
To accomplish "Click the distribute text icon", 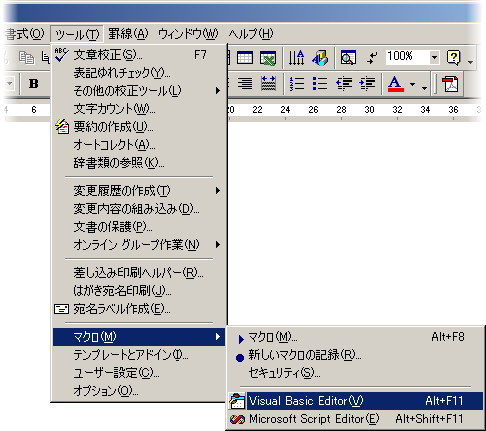I will tap(268, 83).
